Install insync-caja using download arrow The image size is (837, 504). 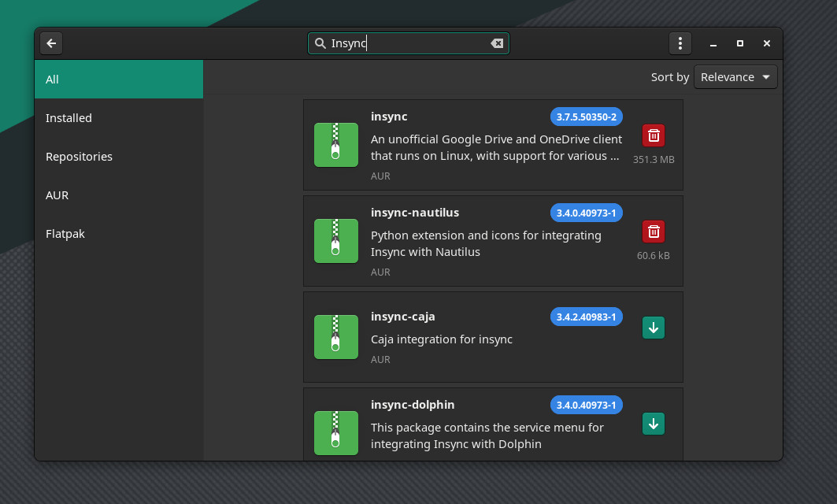coord(654,328)
